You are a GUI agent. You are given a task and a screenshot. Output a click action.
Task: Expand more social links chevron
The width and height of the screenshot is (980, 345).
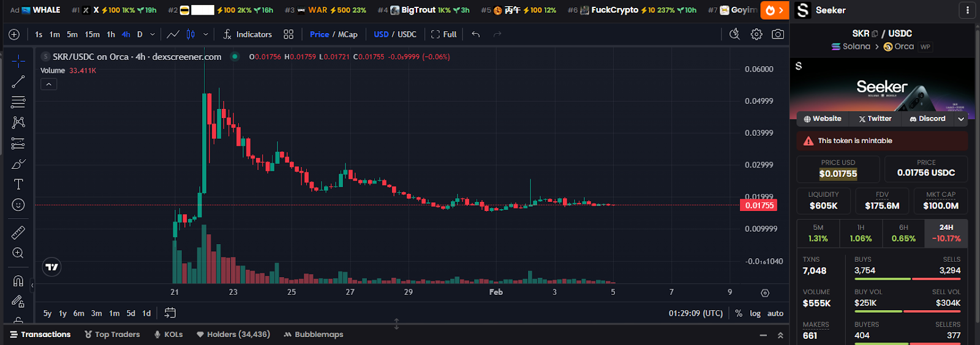[961, 119]
